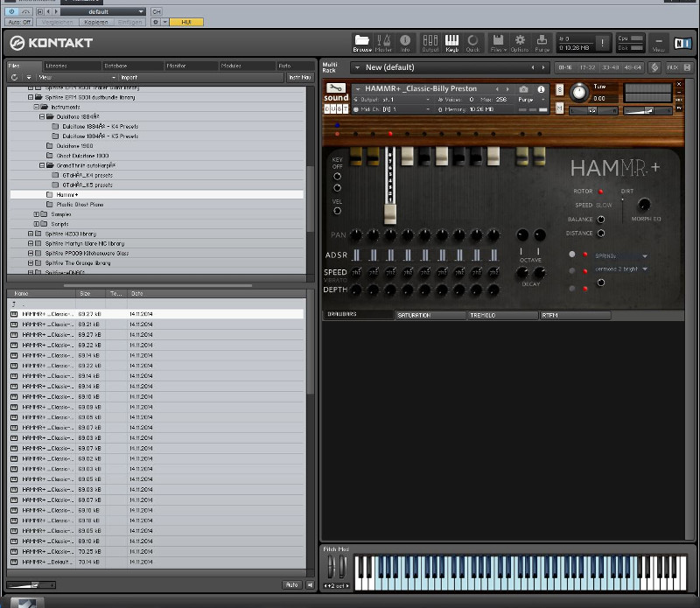Click the Import button
This screenshot has width=700, height=608.
pyautogui.click(x=129, y=77)
